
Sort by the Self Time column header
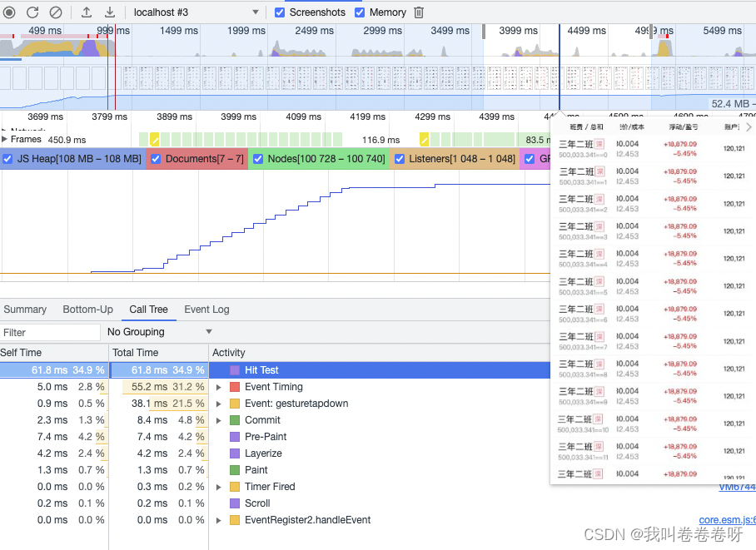[x=54, y=352]
